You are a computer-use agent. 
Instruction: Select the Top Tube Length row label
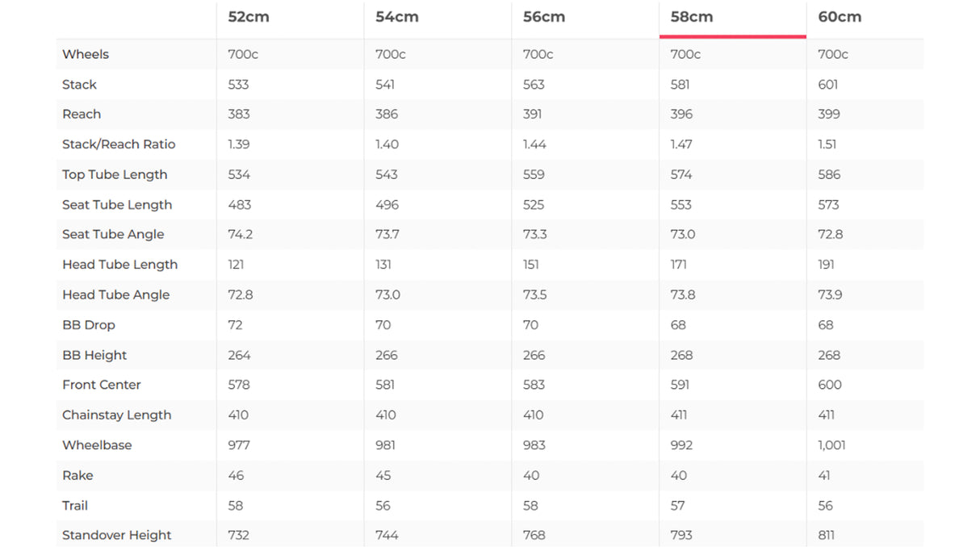115,174
